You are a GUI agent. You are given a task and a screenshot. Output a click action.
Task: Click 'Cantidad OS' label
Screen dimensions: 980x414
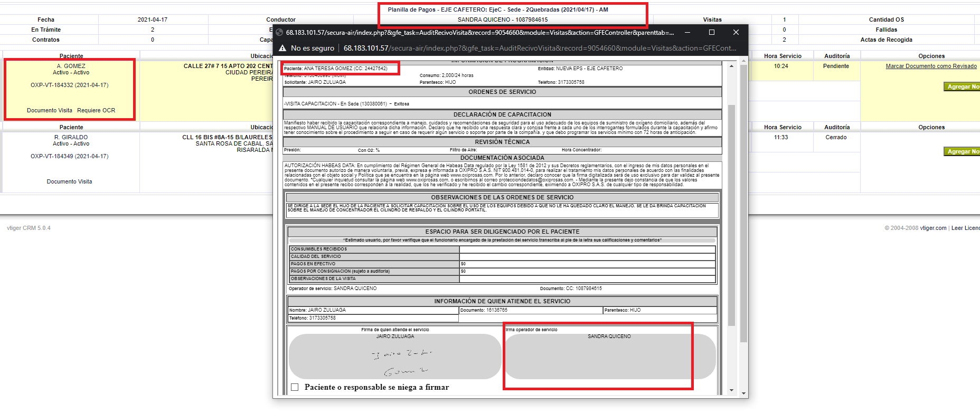[886, 20]
